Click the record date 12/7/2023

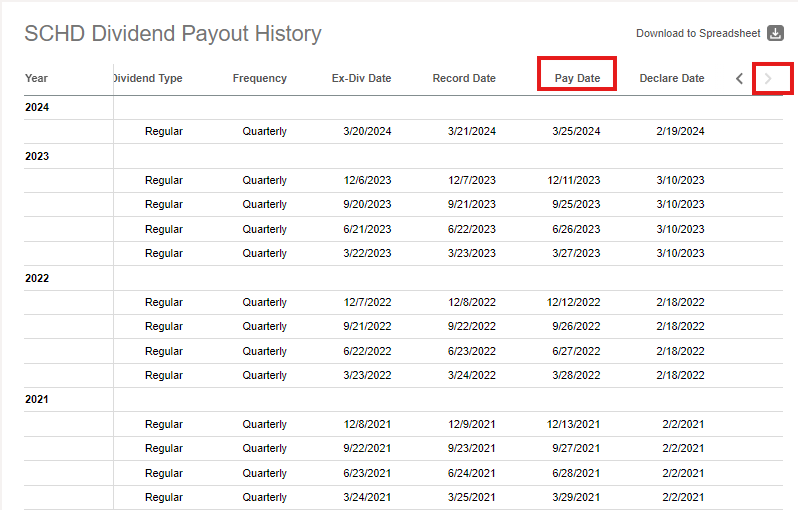(472, 180)
